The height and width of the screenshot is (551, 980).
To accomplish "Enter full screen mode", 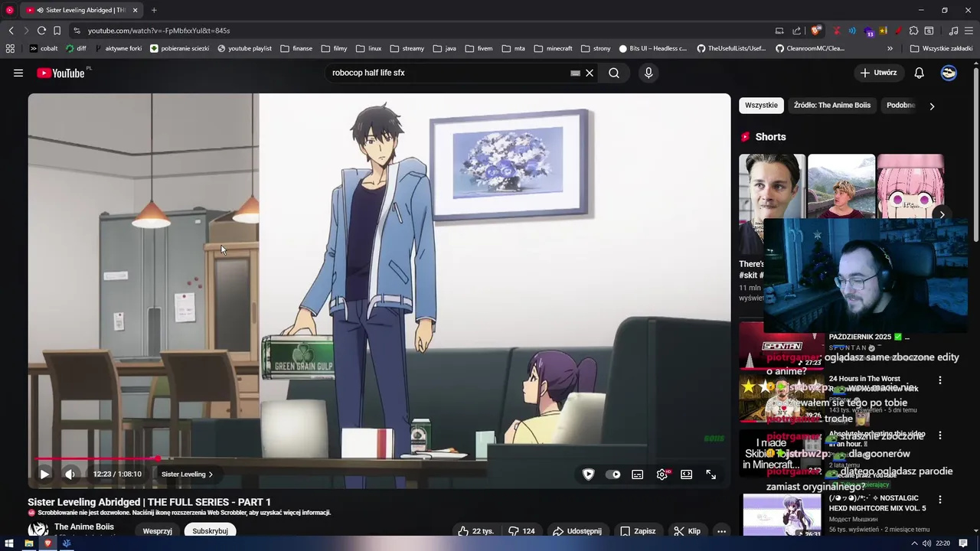I will (711, 474).
